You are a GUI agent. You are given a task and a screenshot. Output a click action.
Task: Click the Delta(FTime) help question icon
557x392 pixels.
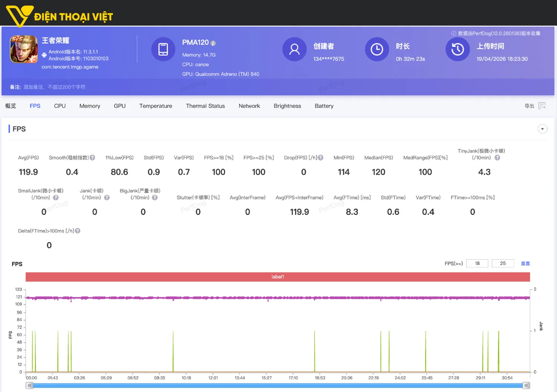click(x=78, y=231)
